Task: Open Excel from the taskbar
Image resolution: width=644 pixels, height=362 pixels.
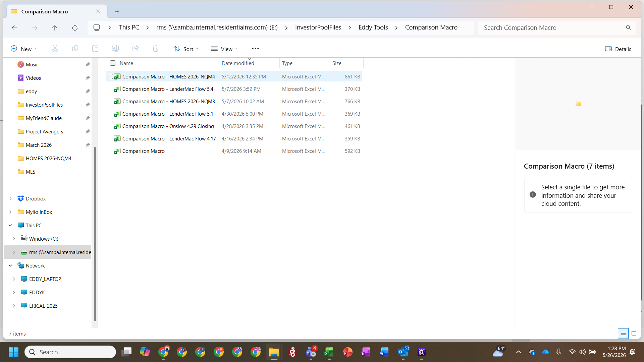Action: 329,352
